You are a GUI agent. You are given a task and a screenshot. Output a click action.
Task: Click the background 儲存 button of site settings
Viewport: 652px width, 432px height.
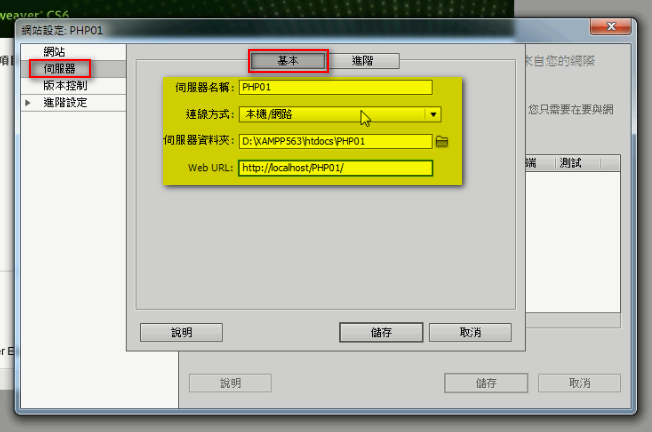[486, 383]
